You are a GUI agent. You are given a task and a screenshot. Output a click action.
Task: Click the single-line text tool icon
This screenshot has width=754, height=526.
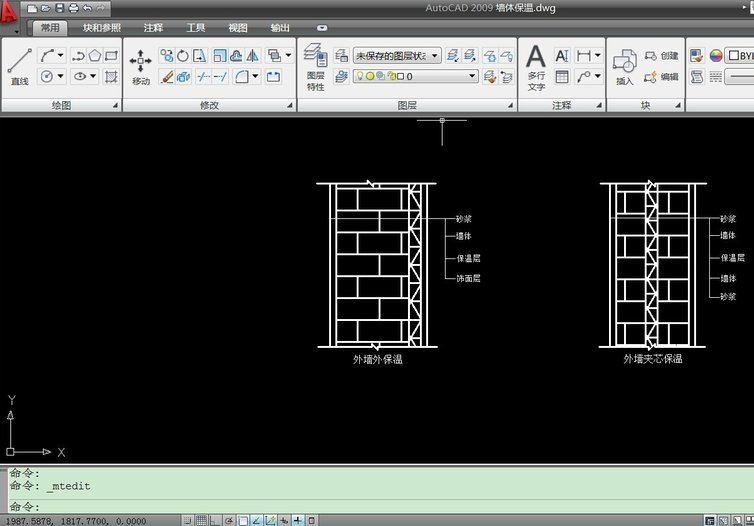click(x=562, y=56)
